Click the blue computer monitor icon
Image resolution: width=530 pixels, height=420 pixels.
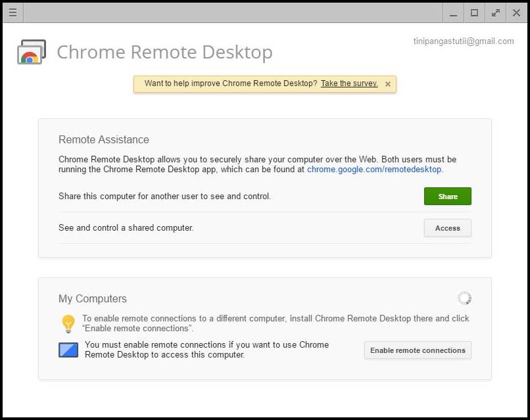(x=68, y=350)
